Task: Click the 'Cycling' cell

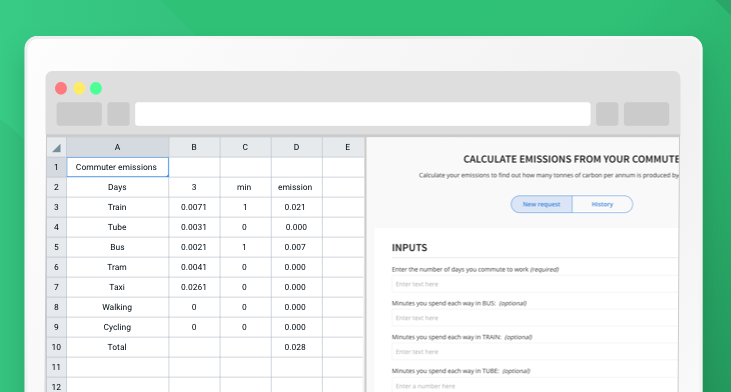Action: (117, 327)
